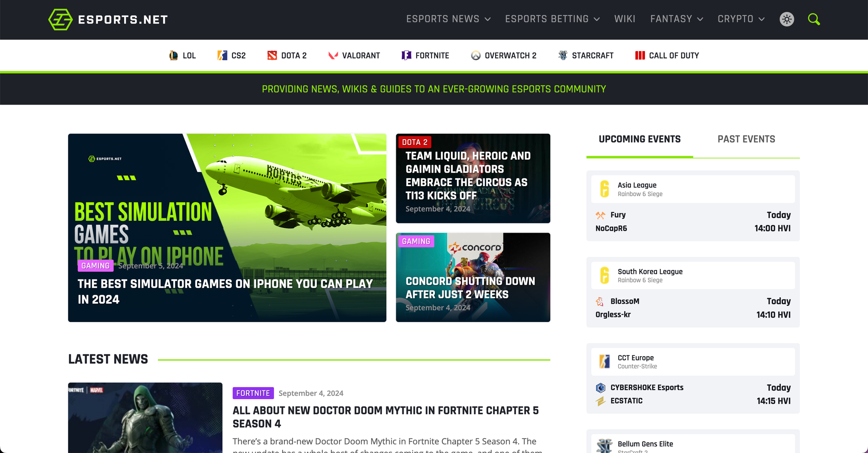868x453 pixels.
Task: Expand the Esports News dropdown chevron
Action: [x=487, y=20]
